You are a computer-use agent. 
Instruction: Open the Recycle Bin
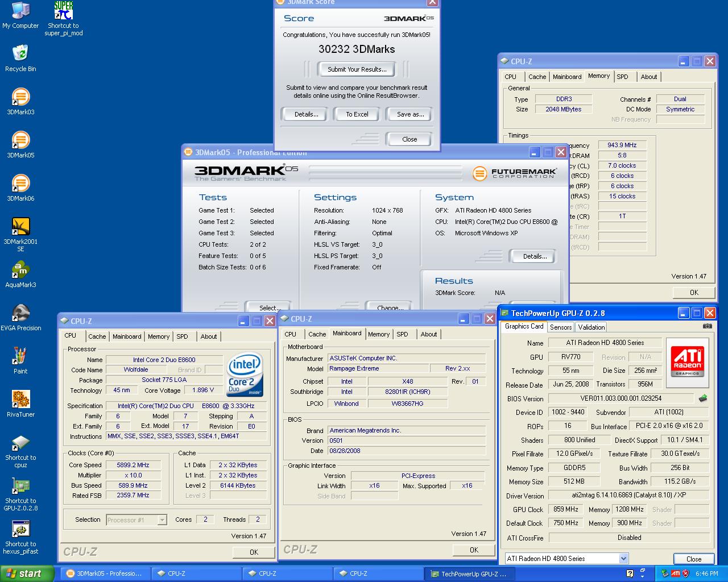20,58
